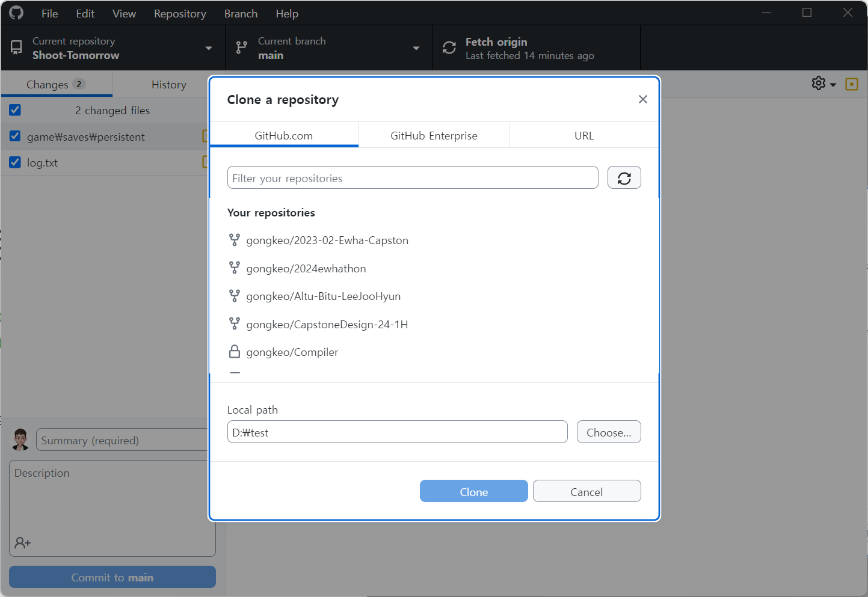
Task: Click the modified status icon at far right
Action: pyautogui.click(x=851, y=84)
